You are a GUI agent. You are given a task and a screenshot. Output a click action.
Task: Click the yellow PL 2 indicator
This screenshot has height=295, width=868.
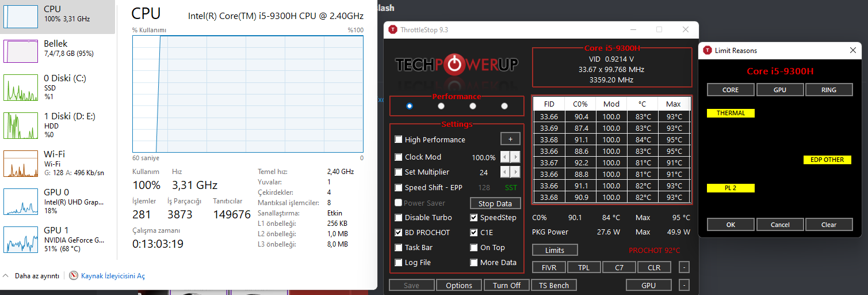(731, 188)
